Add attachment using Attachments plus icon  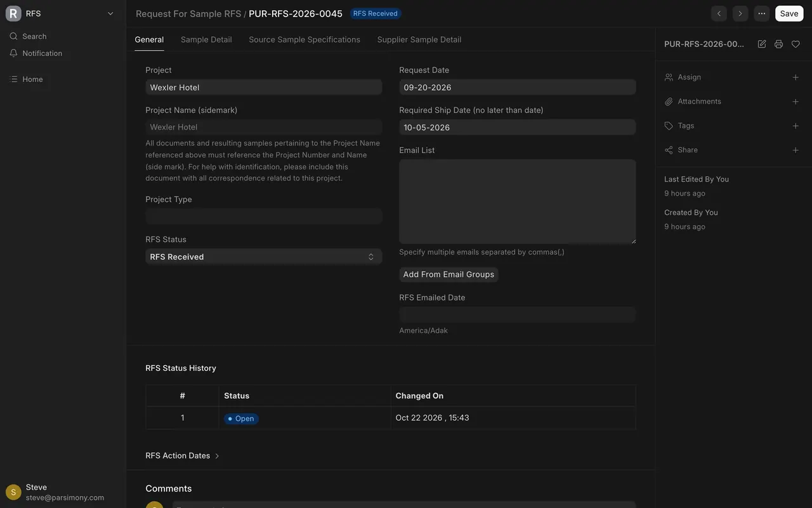tap(796, 102)
